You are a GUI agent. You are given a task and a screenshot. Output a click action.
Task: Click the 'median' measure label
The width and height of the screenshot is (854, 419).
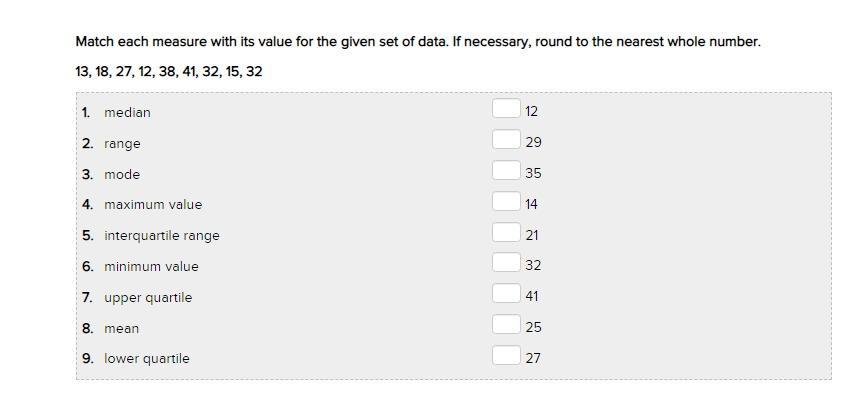click(127, 113)
